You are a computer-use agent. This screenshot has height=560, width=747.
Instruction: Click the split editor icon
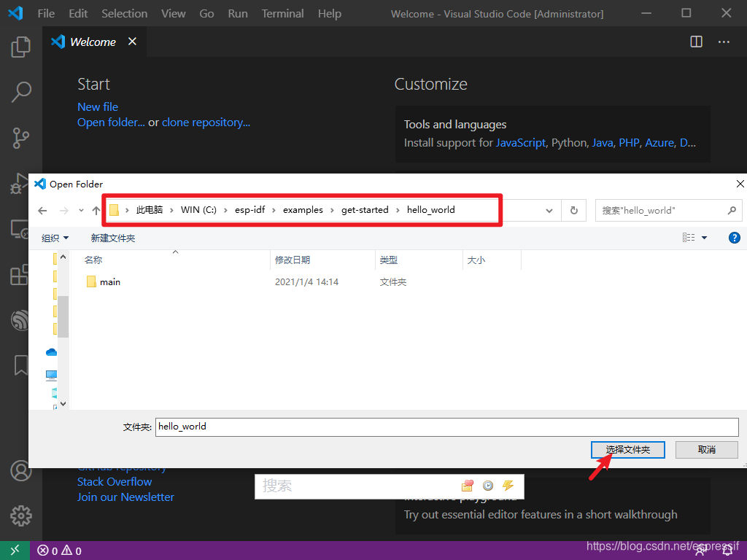(697, 42)
